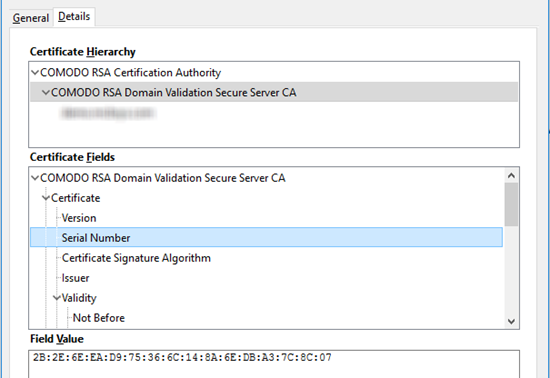550x378 pixels.
Task: Select the Certificate field row
Action: point(75,198)
